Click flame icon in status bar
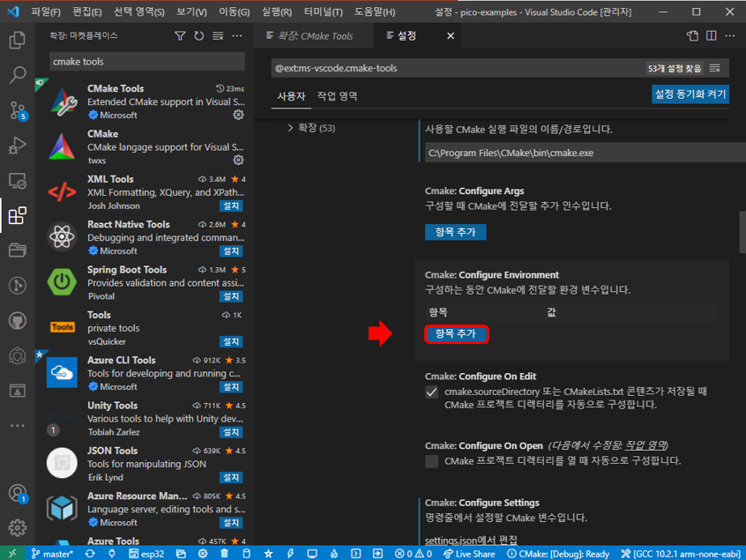 (x=334, y=554)
